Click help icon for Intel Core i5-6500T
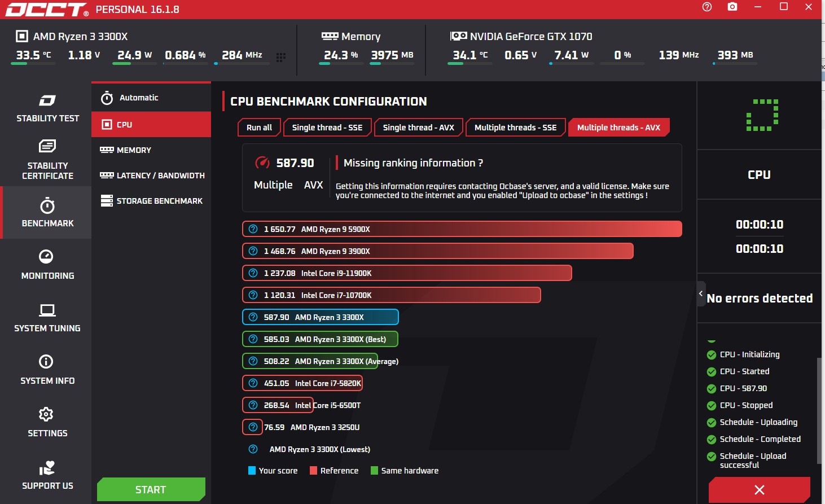This screenshot has height=504, width=825. point(253,405)
